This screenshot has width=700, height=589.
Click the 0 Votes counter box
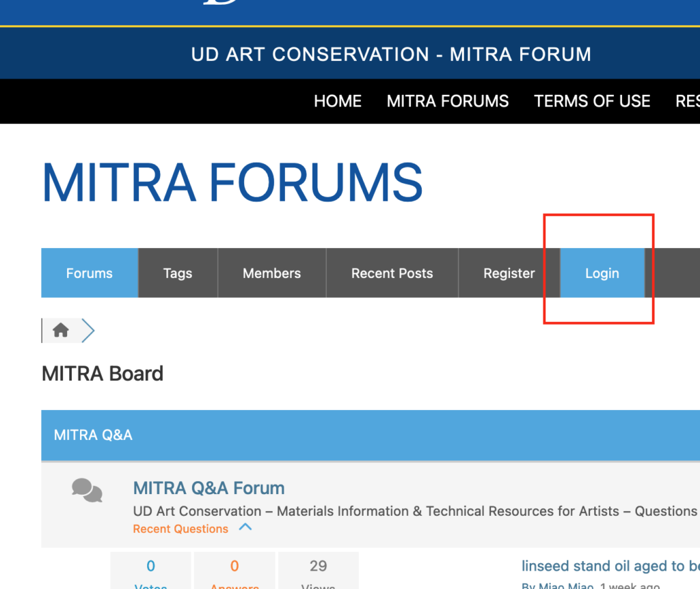tap(150, 571)
